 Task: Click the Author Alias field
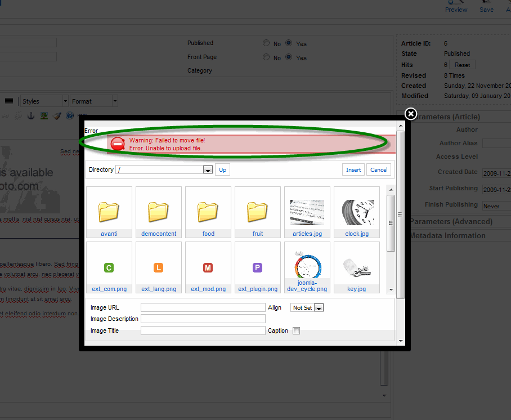tap(497, 143)
